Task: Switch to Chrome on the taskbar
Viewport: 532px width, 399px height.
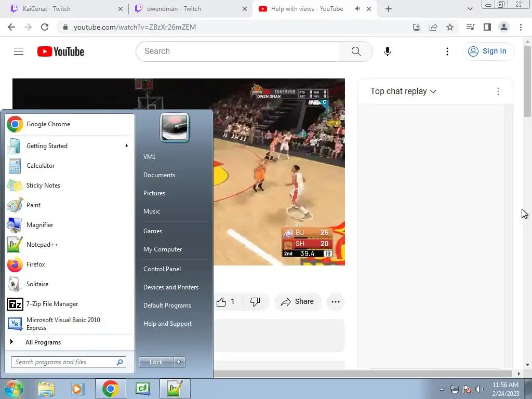Action: pyautogui.click(x=110, y=389)
